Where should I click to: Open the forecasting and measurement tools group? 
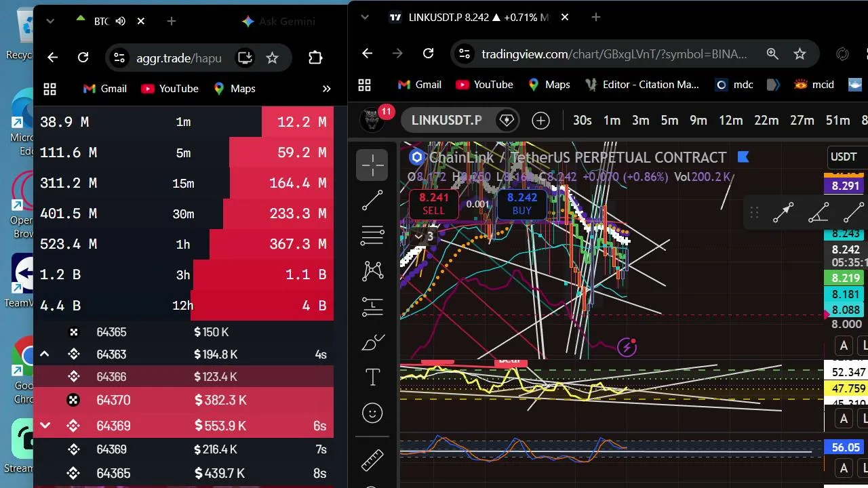372,306
